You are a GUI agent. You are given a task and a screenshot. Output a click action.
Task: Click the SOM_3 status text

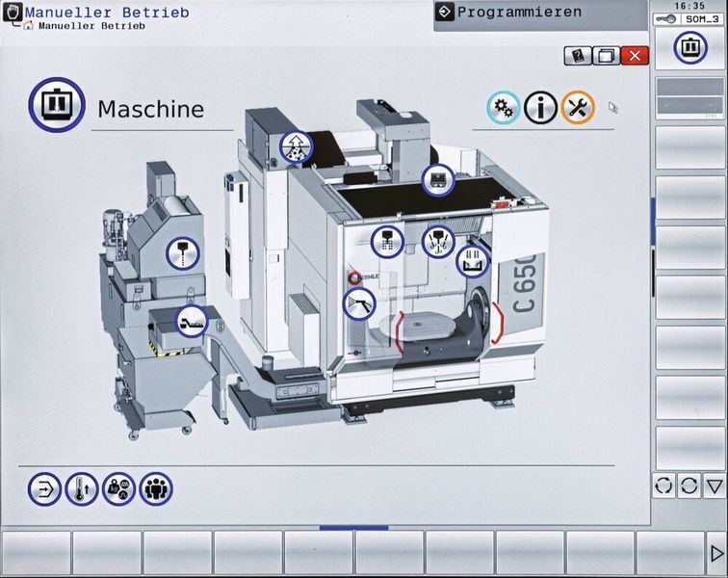pyautogui.click(x=702, y=19)
